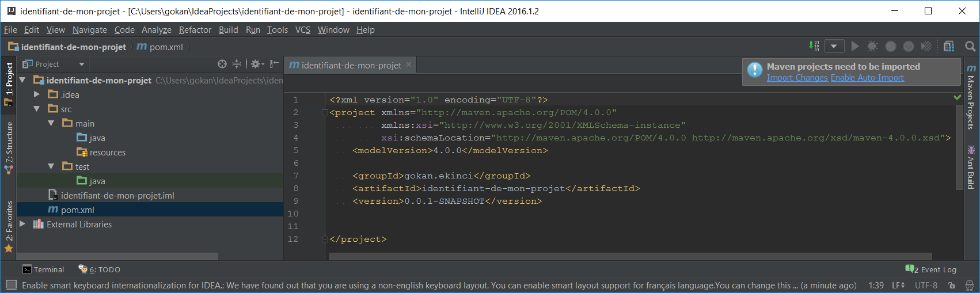Viewport: 980px width, 293px height.
Task: Open Project Structure from the toolbar
Action: [x=949, y=46]
